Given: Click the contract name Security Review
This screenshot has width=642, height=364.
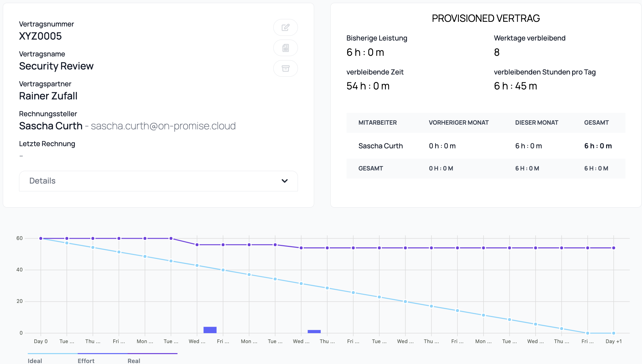Looking at the screenshot, I should coord(56,66).
